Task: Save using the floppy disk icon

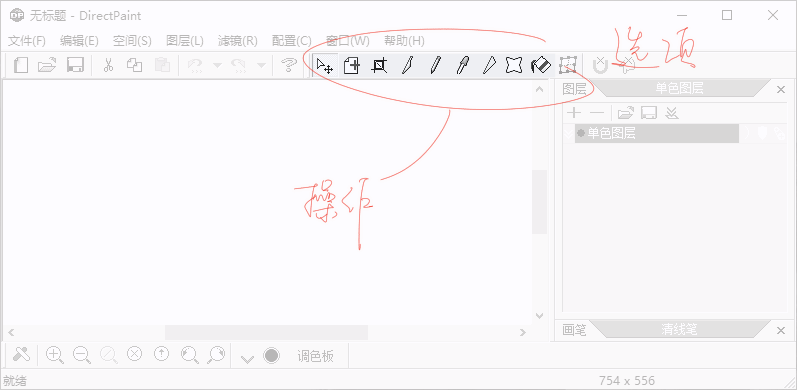Action: (75, 66)
